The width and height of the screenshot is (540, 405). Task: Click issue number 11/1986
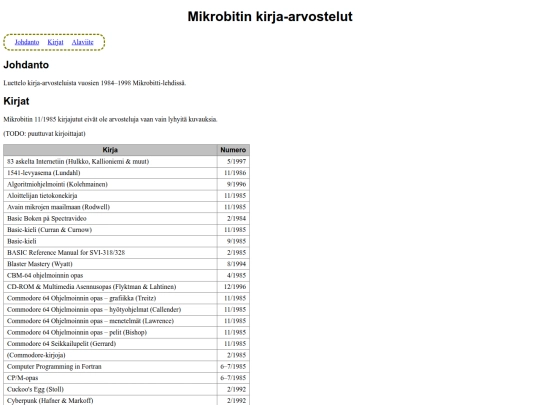(x=233, y=173)
